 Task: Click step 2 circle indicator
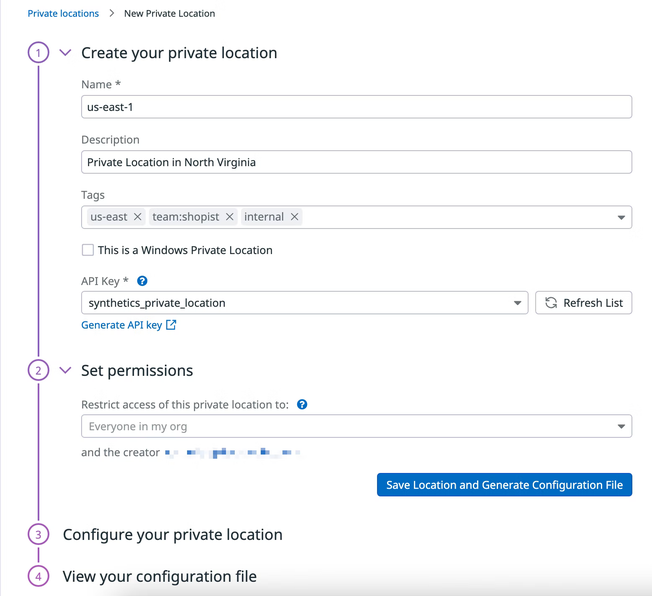(38, 371)
